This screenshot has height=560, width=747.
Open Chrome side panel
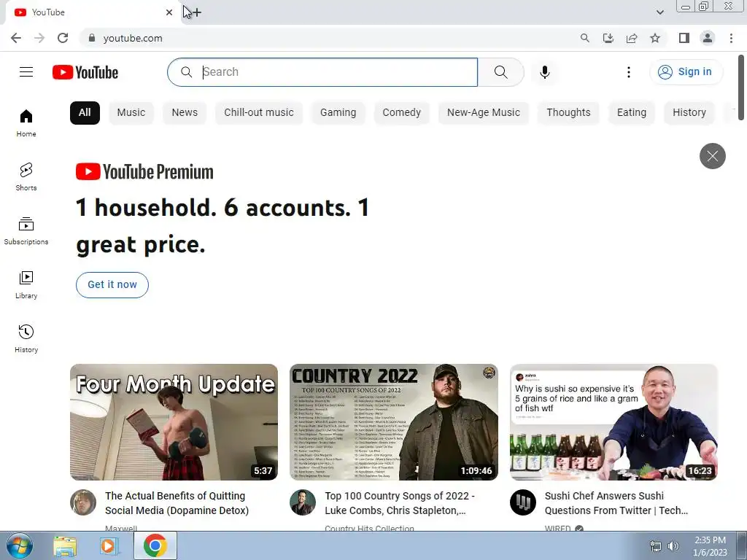[684, 38]
